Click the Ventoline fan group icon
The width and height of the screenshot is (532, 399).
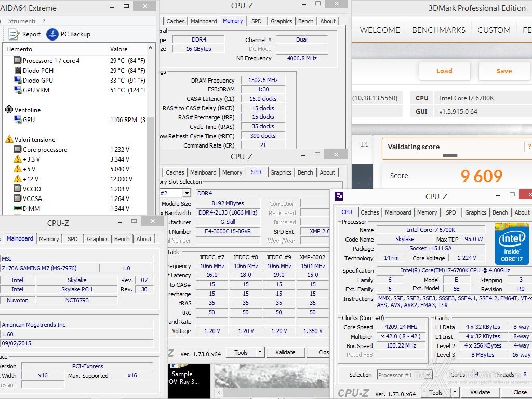click(9, 110)
